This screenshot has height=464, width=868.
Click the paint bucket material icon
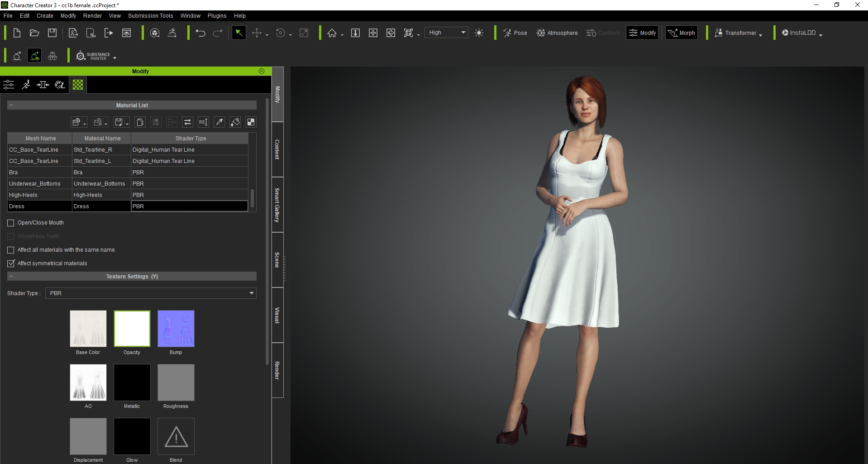click(x=235, y=122)
